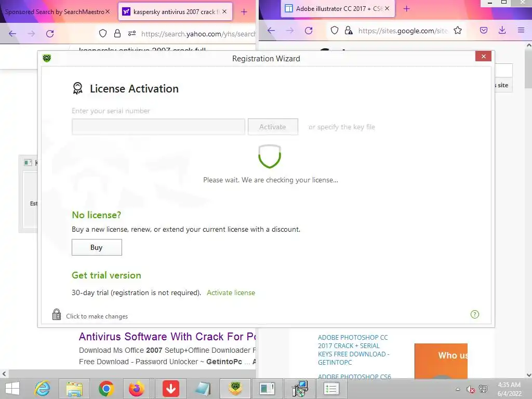The height and width of the screenshot is (399, 532).
Task: Click the padlock icon beside 'Click to make changes'
Action: point(57,314)
